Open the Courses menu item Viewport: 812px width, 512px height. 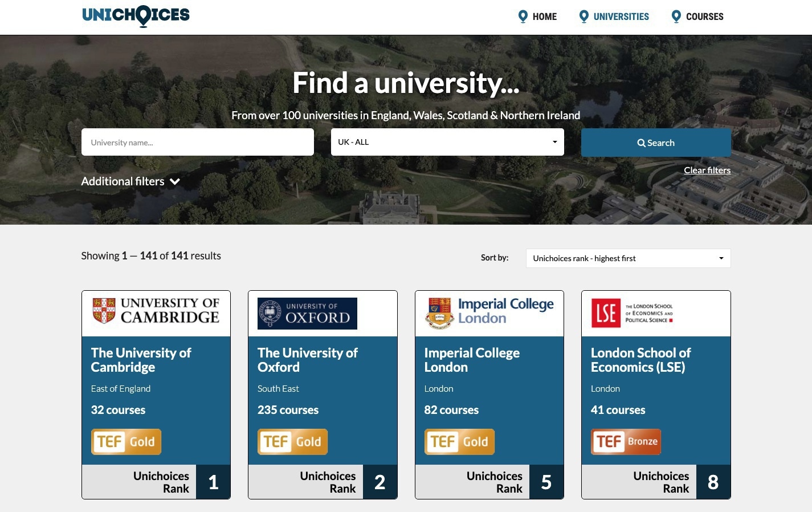point(704,17)
